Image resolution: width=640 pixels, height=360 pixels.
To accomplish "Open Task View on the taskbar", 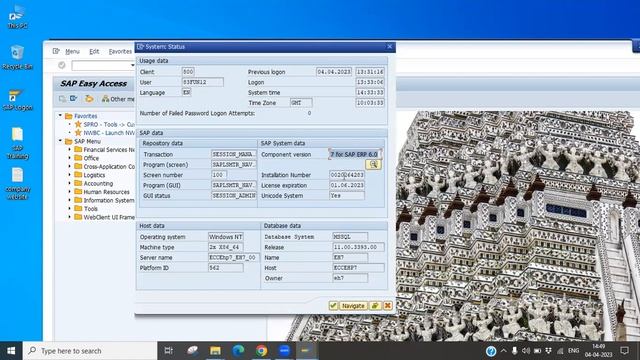I will pos(168,351).
